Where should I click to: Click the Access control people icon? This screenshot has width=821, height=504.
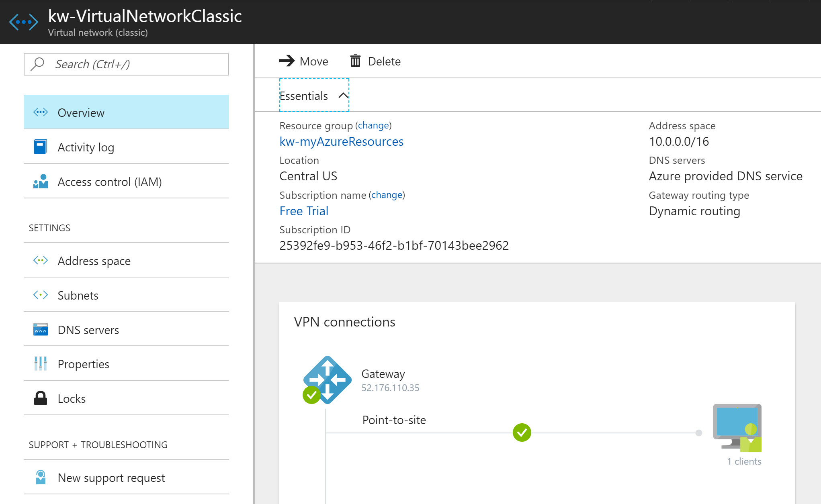41,182
